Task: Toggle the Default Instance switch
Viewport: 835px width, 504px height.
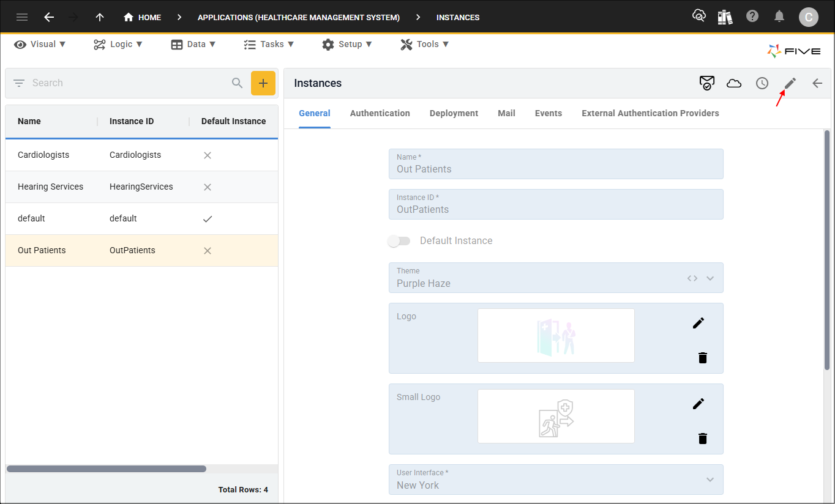Action: tap(399, 241)
